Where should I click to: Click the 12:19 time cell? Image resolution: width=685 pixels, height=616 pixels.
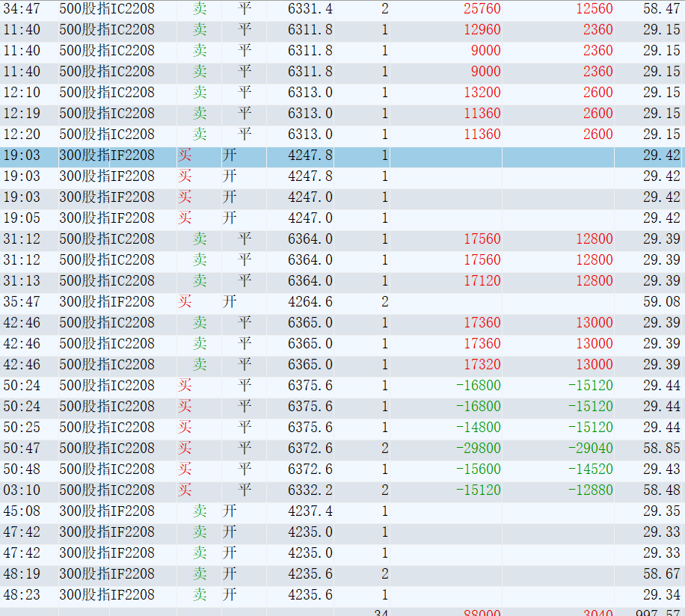pyautogui.click(x=22, y=114)
